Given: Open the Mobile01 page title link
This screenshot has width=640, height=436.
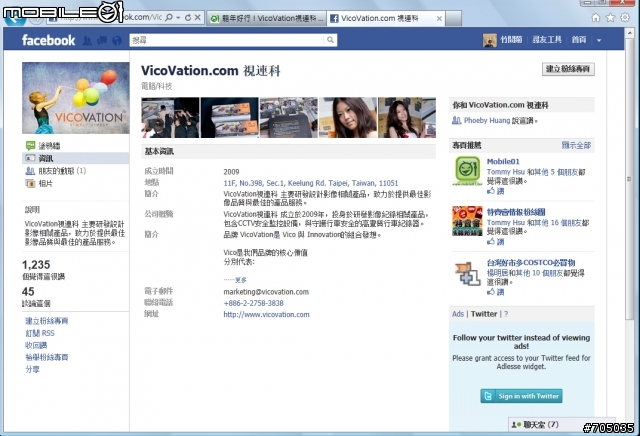Looking at the screenshot, I should [x=503, y=162].
